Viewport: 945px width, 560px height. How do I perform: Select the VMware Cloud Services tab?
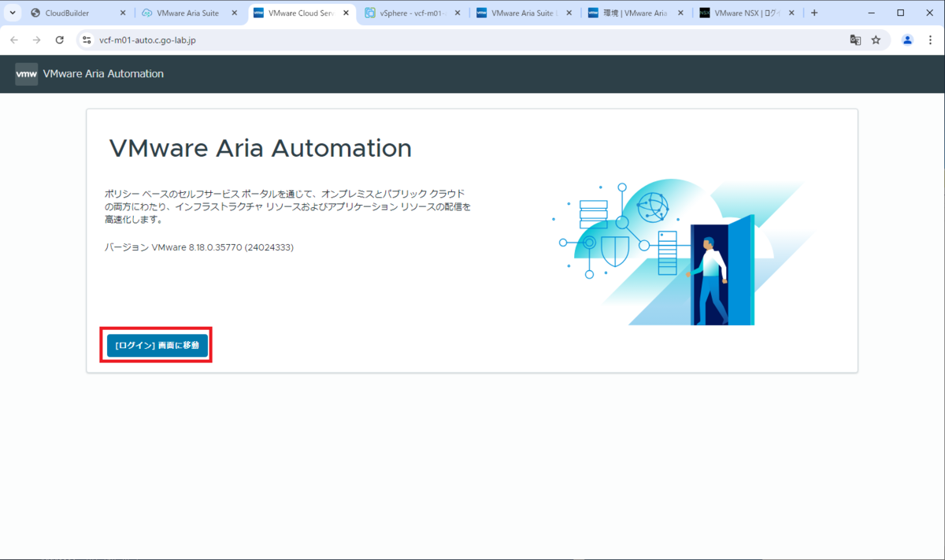(302, 13)
